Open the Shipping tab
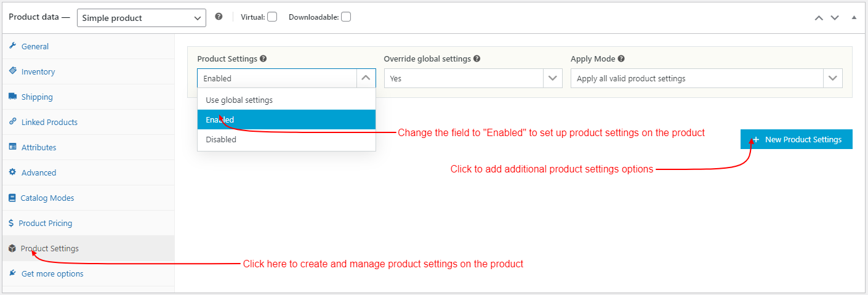Viewport: 868px width, 295px height. pyautogui.click(x=87, y=97)
